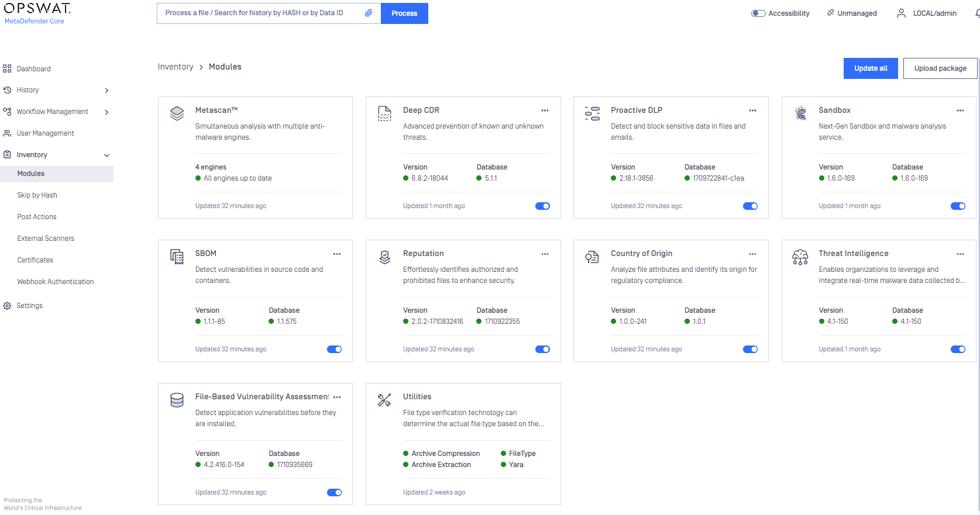Click the User Management people icon

[x=7, y=133]
